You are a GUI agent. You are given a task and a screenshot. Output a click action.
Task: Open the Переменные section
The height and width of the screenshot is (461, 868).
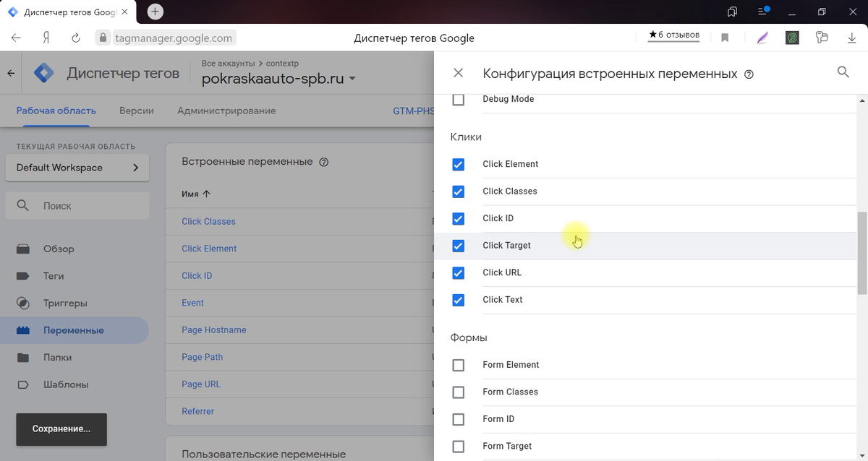(75, 330)
